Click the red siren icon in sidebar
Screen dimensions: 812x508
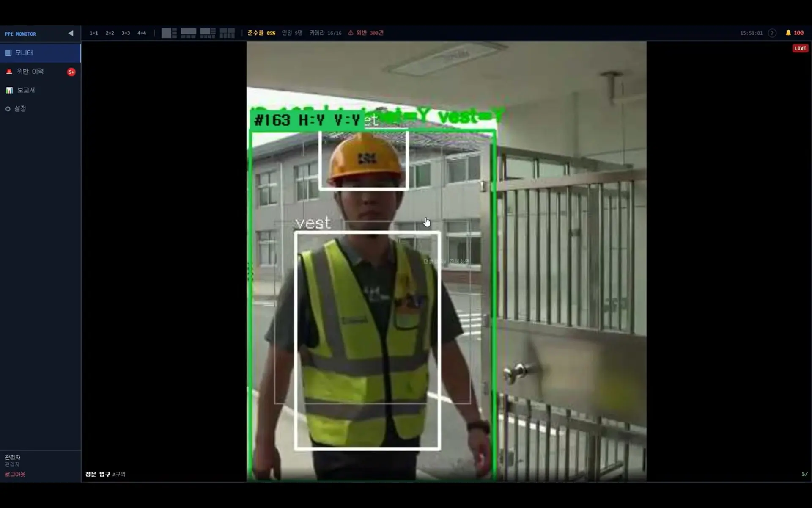(9, 72)
